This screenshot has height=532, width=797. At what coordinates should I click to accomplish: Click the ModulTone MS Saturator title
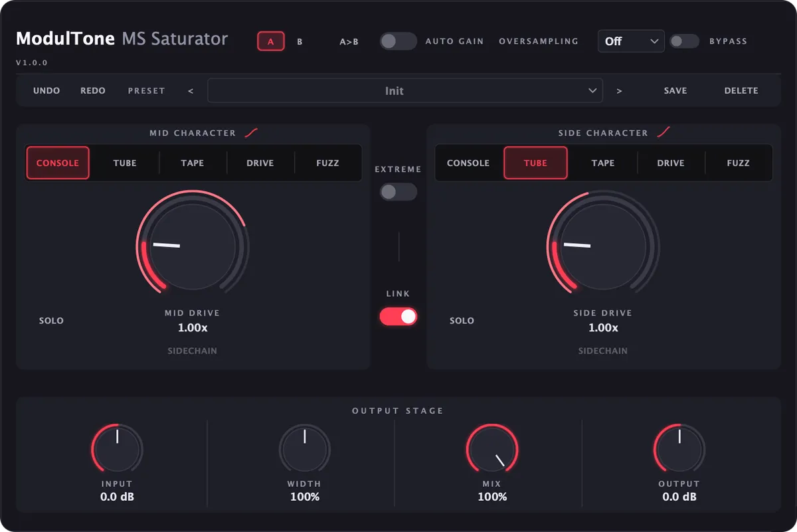coord(122,39)
